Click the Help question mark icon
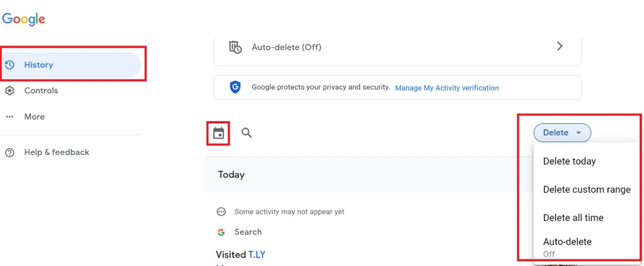The height and width of the screenshot is (266, 644). tap(10, 152)
